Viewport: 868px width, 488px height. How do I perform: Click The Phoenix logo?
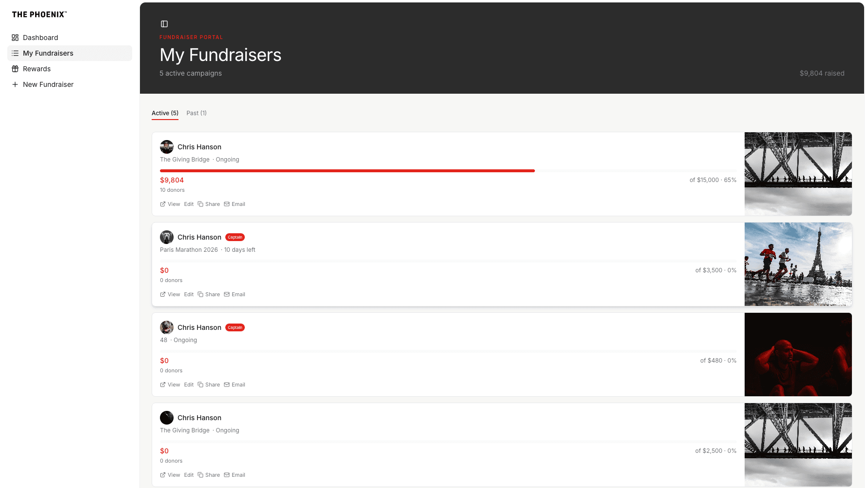[x=39, y=15]
